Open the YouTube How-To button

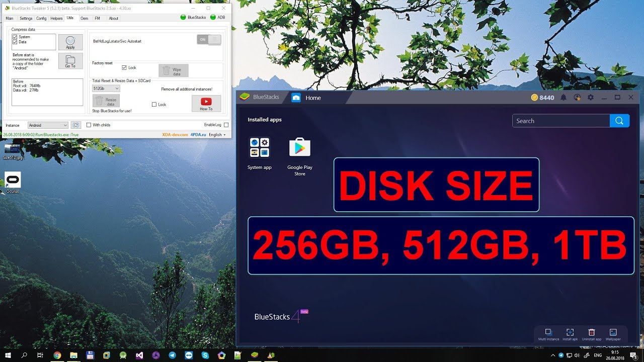click(x=206, y=104)
